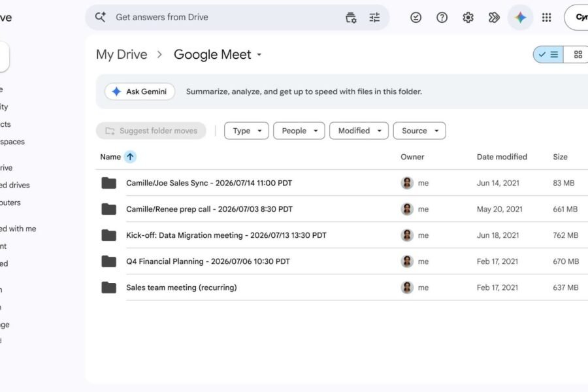Screen dimensions: 588x392
Task: Click the Owner column header
Action: point(412,157)
